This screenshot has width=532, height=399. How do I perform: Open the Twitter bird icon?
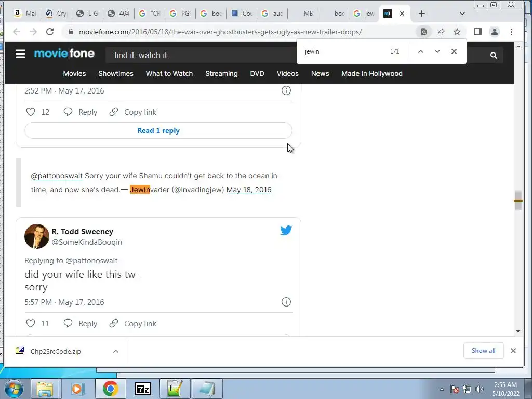286,230
